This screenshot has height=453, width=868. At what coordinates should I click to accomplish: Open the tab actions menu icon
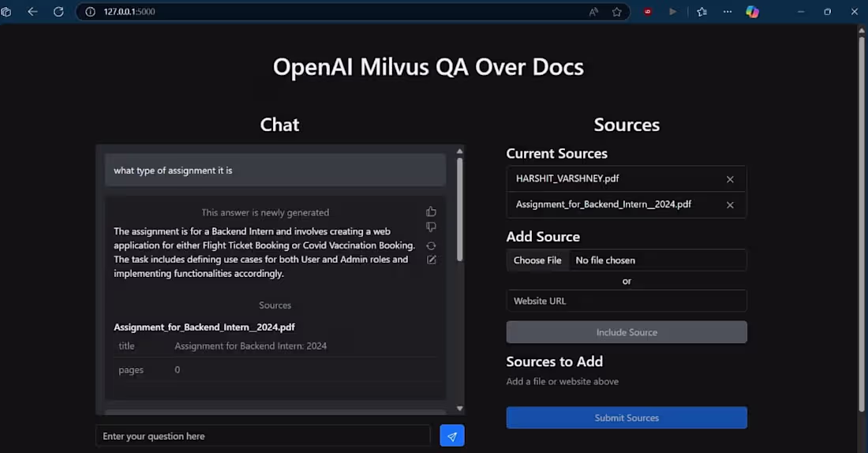[6, 12]
